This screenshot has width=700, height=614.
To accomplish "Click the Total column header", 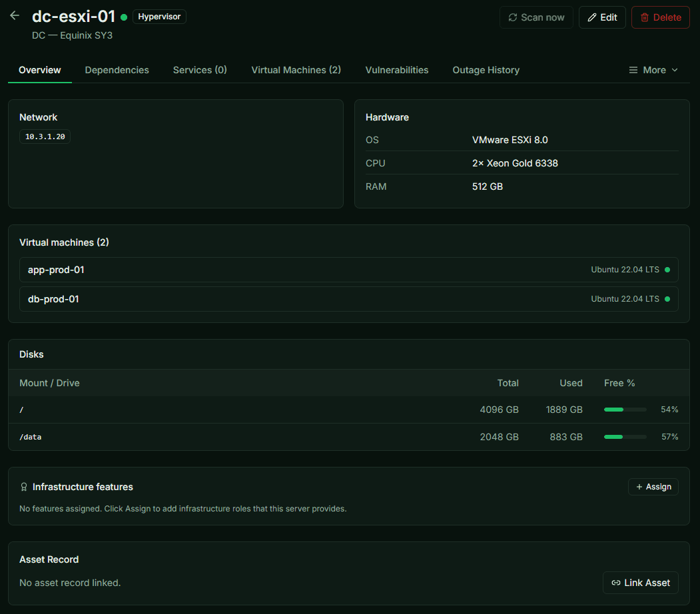I will [x=508, y=383].
